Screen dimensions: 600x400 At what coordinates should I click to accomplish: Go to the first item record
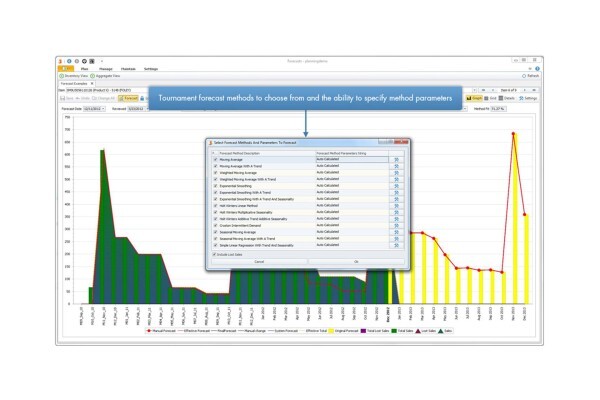pos(484,90)
